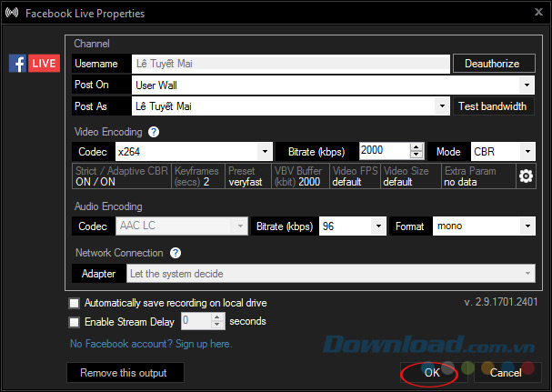This screenshot has height=392, width=552.
Task: Close the Facebook Live Properties dialog
Action: (x=538, y=13)
